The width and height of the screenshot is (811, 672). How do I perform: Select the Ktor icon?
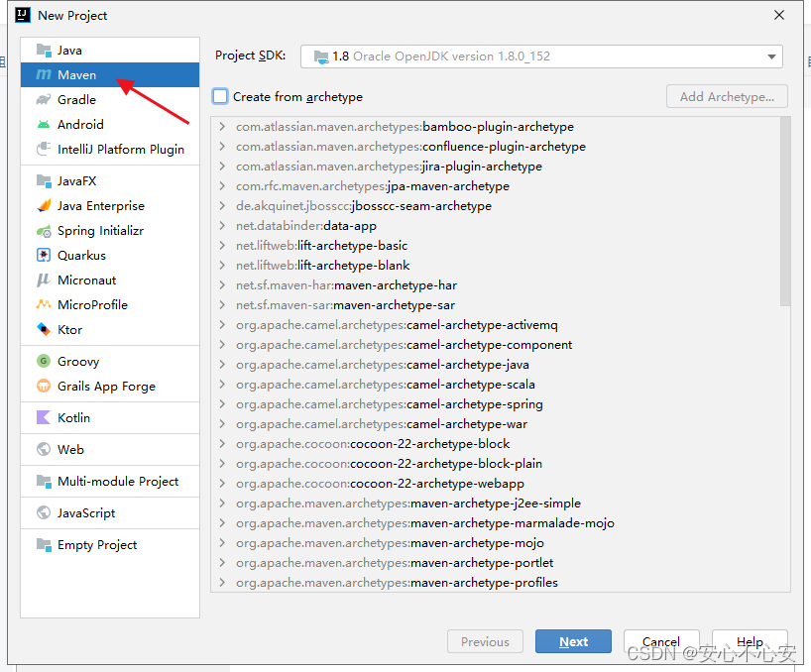[x=44, y=330]
